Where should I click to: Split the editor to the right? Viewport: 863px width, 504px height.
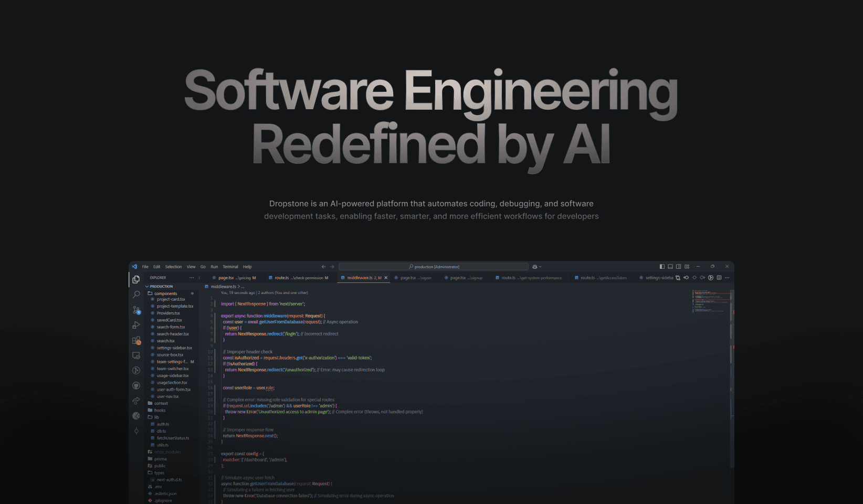(719, 278)
